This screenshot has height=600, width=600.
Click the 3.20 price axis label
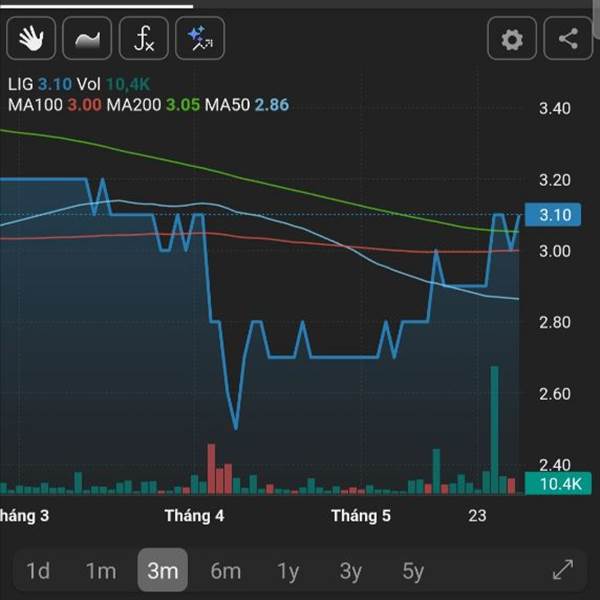point(555,180)
